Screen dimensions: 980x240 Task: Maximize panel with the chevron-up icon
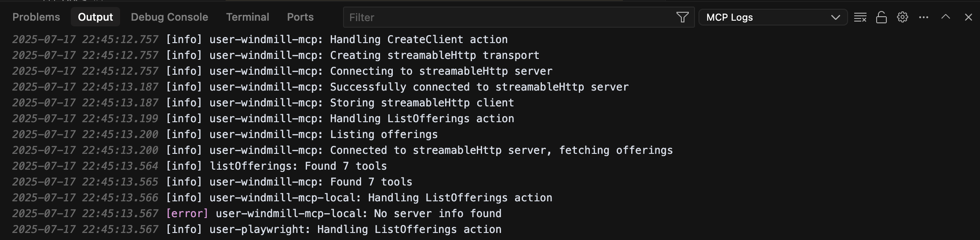(x=946, y=17)
